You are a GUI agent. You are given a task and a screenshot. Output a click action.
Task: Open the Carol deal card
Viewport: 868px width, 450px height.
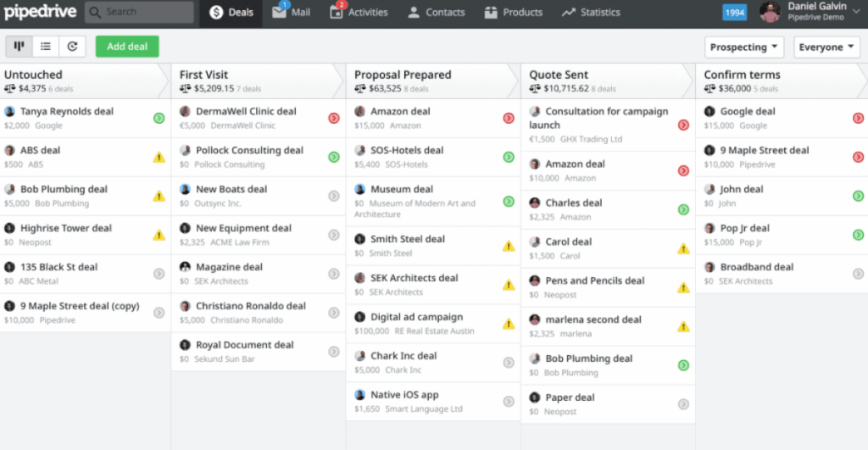tap(608, 248)
